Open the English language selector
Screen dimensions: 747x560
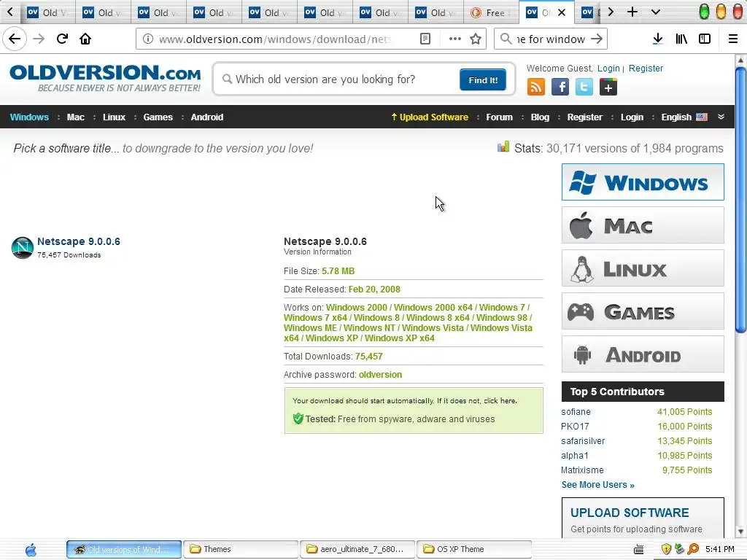(x=684, y=117)
